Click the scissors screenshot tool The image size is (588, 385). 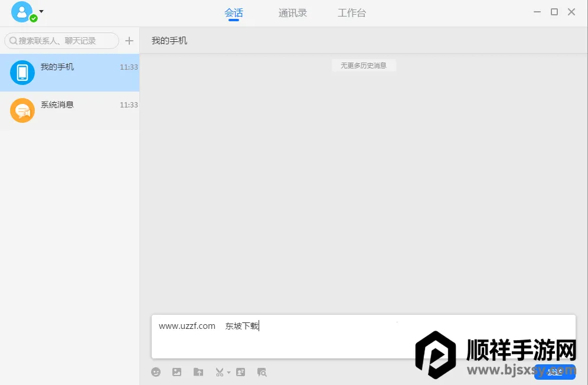pyautogui.click(x=220, y=372)
